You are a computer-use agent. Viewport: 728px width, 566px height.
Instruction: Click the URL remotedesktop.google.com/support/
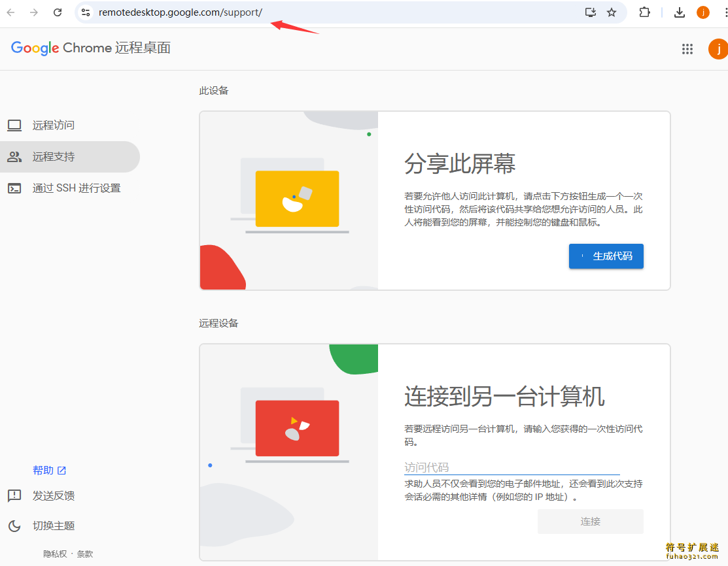point(181,12)
